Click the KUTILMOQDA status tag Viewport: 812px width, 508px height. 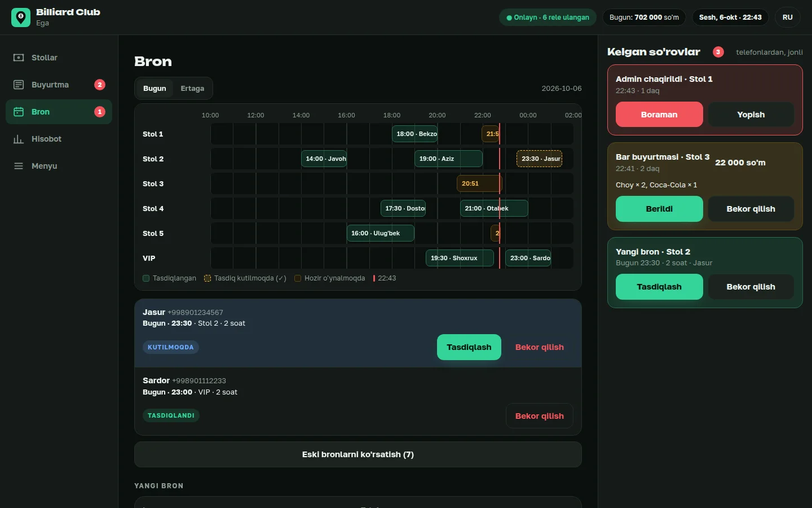click(x=171, y=347)
